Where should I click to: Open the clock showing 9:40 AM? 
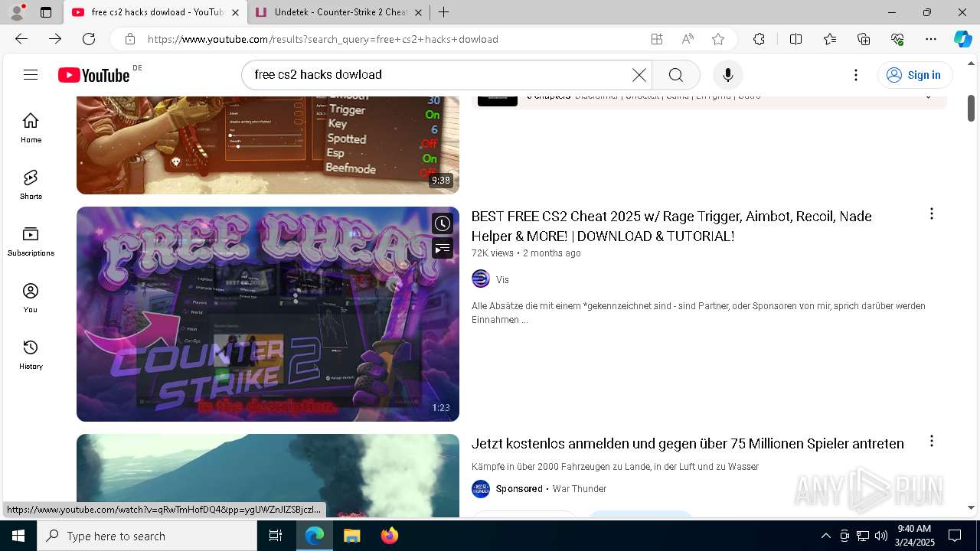tap(916, 536)
